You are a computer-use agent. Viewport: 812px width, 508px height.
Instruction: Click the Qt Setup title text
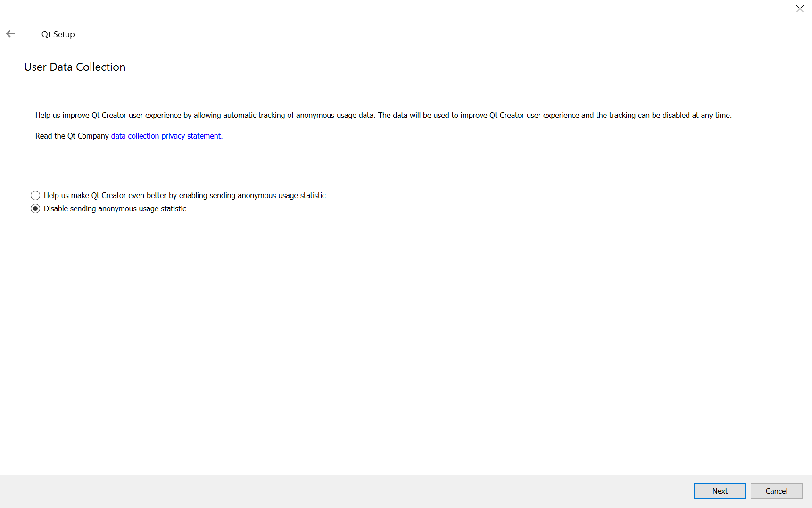pos(58,34)
